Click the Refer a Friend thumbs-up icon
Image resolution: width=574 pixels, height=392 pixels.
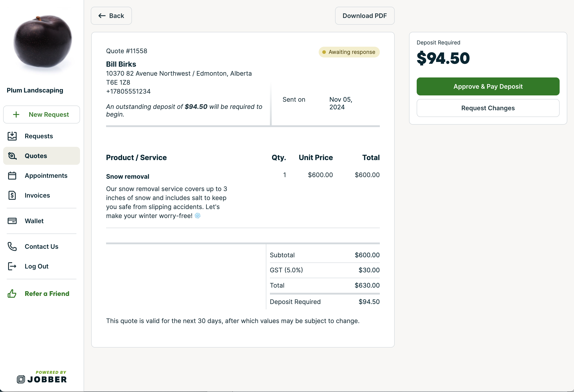tap(12, 294)
